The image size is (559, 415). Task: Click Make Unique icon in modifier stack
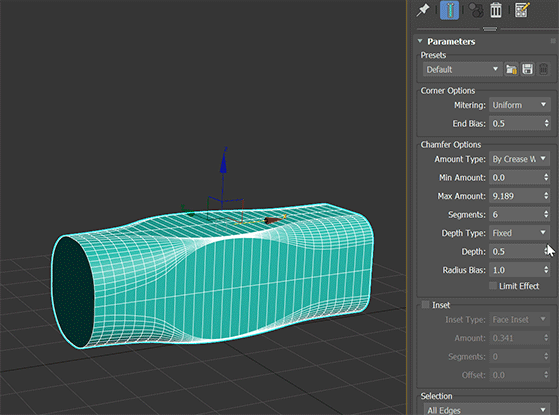pyautogui.click(x=476, y=10)
